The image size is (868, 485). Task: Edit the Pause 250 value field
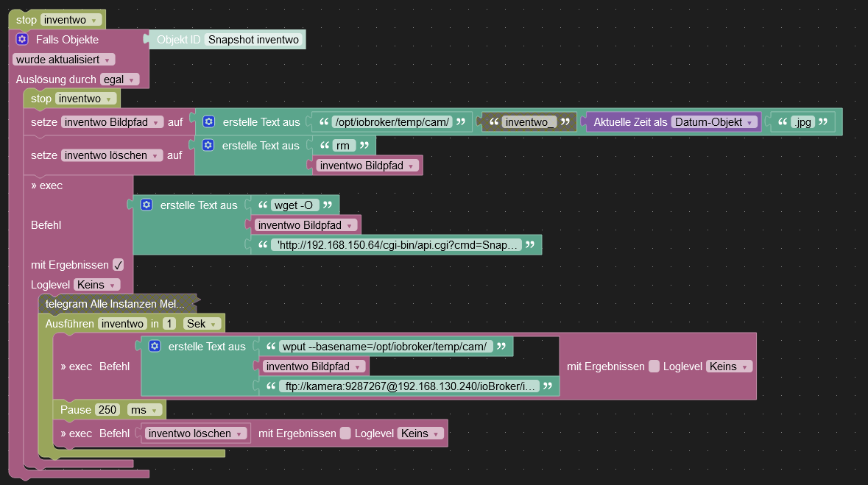coord(107,410)
